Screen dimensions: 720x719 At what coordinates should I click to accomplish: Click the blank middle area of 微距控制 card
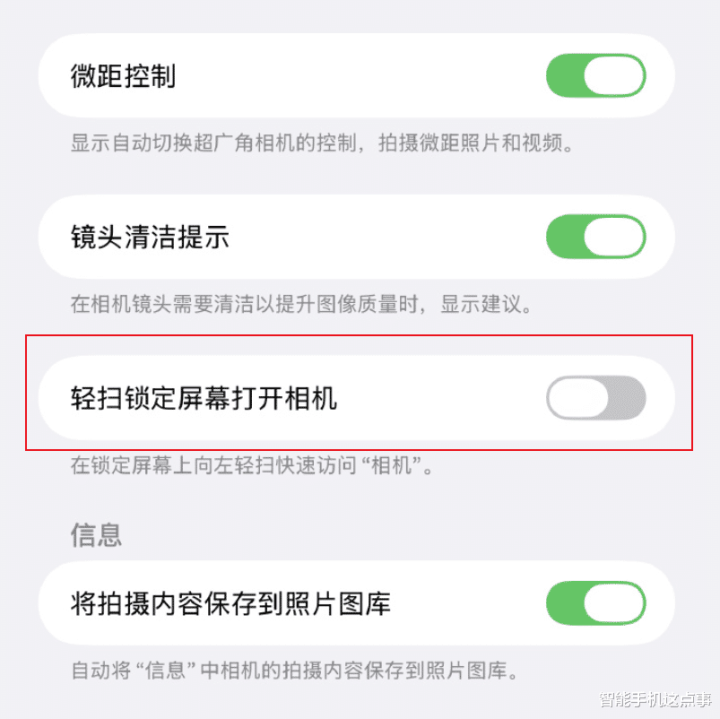(x=358, y=75)
